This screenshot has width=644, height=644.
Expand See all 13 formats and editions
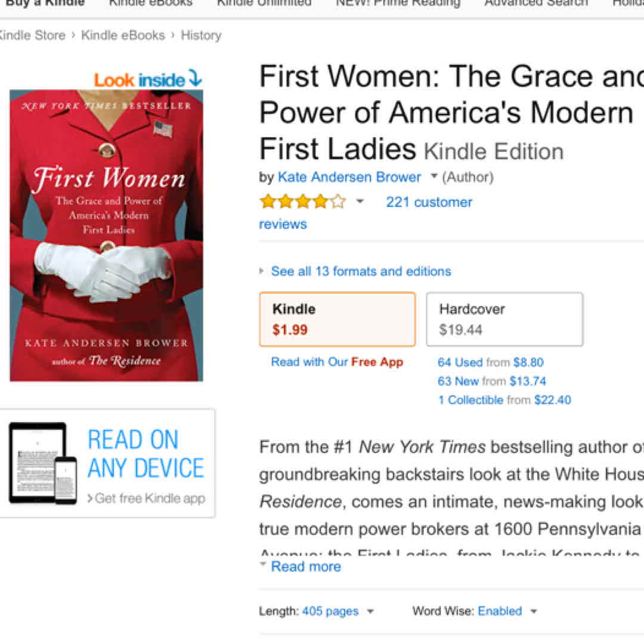click(x=360, y=271)
